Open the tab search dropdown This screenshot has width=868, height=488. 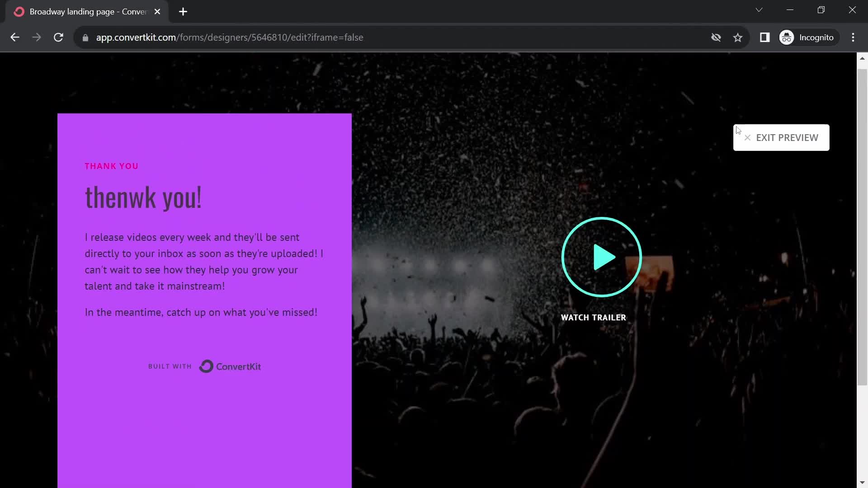pos(759,10)
